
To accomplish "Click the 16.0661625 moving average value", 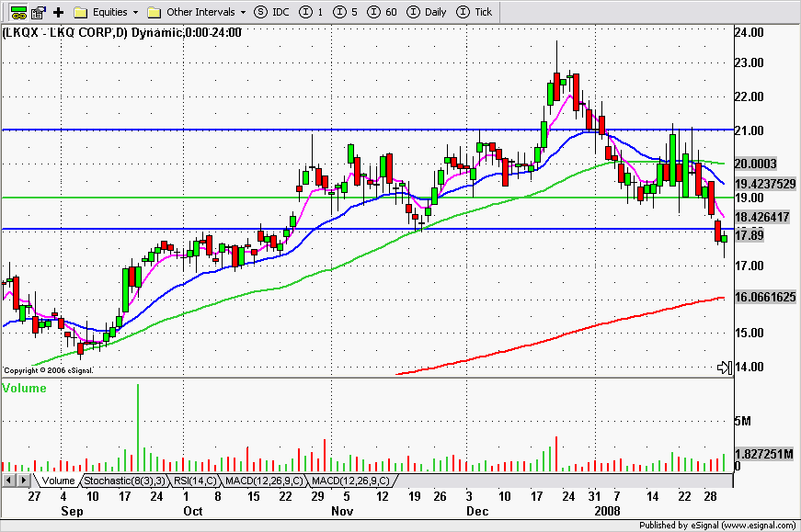I will point(765,297).
